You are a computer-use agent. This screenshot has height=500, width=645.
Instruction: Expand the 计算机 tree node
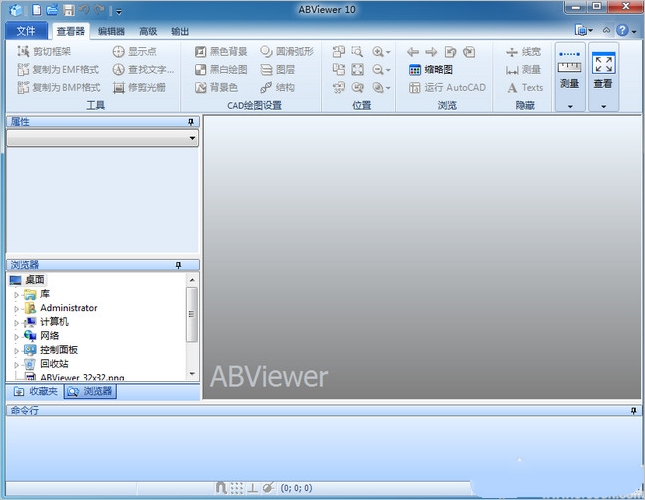(16, 322)
